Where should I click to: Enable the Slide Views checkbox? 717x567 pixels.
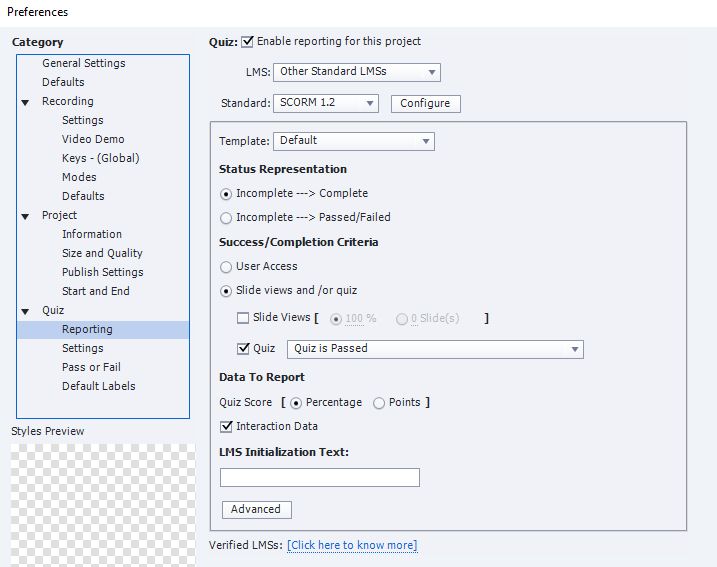click(243, 318)
